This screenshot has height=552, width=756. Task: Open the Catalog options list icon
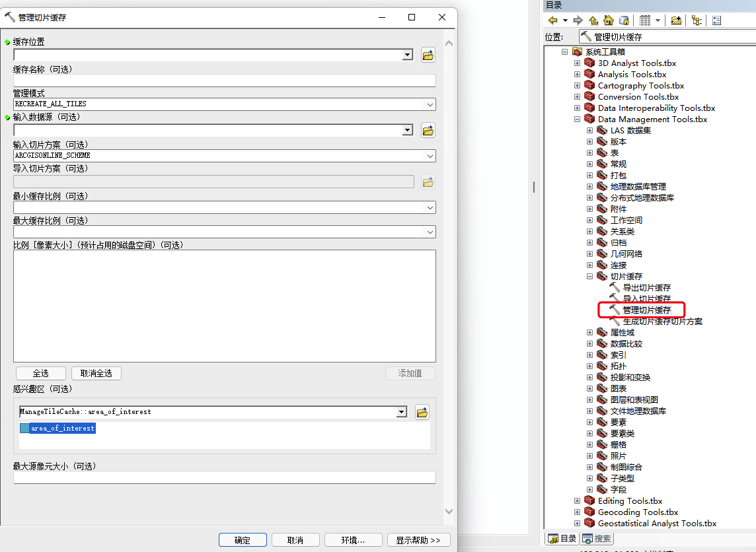pyautogui.click(x=717, y=20)
